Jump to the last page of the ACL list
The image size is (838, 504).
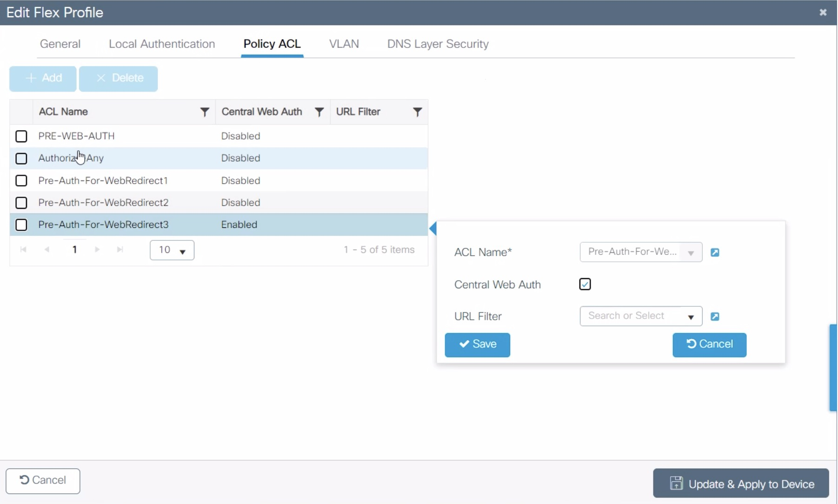click(x=120, y=250)
